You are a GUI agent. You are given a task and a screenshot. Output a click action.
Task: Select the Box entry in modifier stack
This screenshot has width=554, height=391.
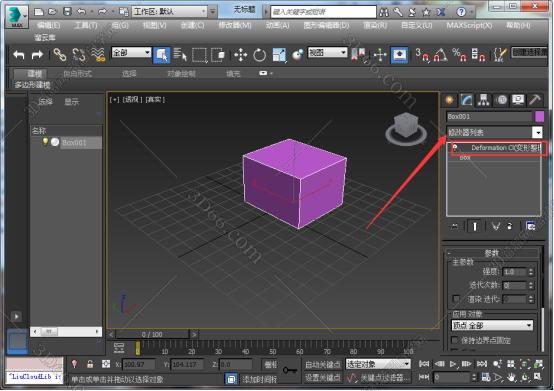[465, 158]
